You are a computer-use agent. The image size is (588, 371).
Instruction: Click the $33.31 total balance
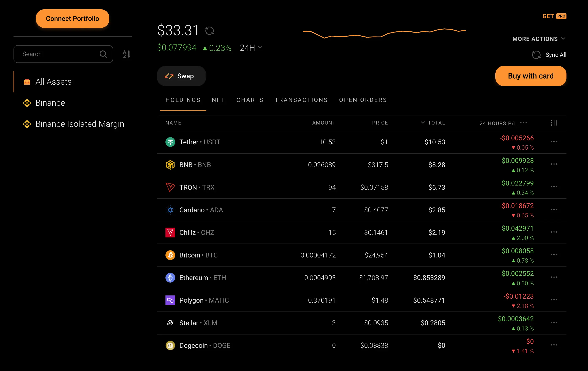click(178, 30)
